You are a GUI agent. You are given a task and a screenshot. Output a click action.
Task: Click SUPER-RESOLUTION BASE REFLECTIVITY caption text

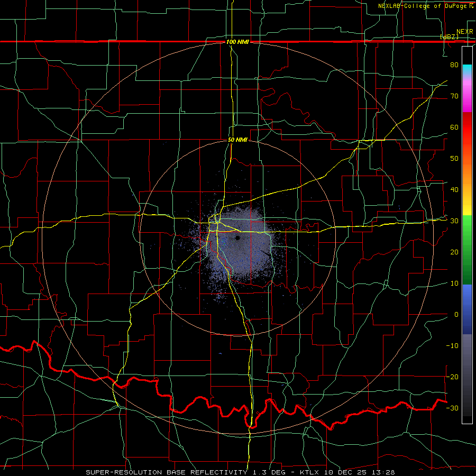pos(167,472)
